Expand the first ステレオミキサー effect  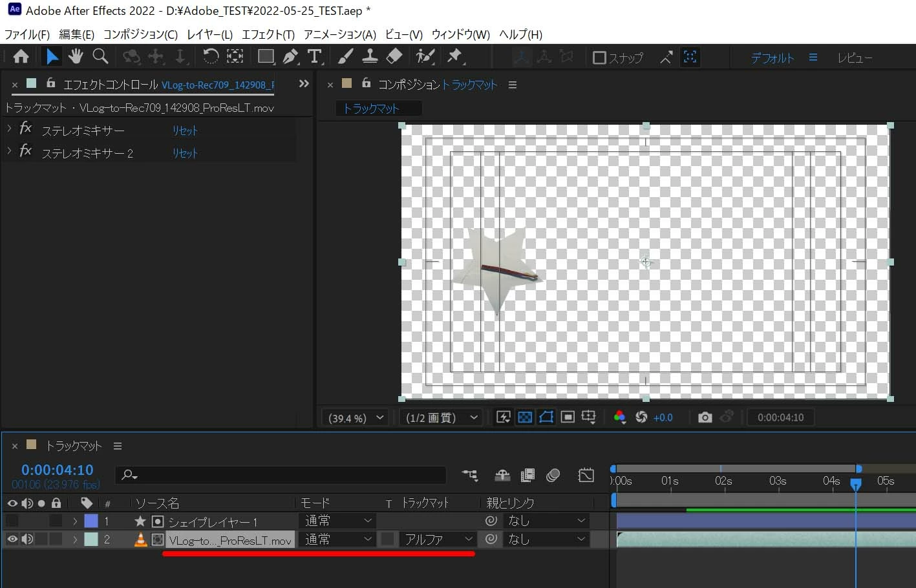click(9, 129)
